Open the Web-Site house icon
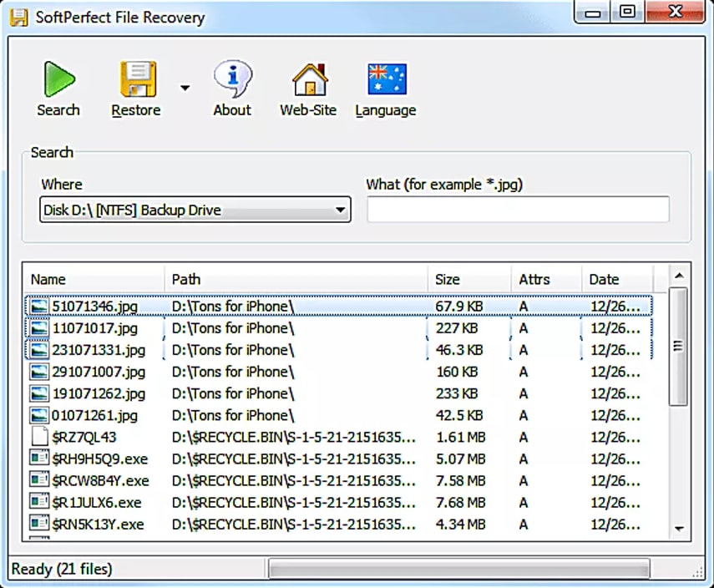This screenshot has height=588, width=714. click(x=308, y=80)
